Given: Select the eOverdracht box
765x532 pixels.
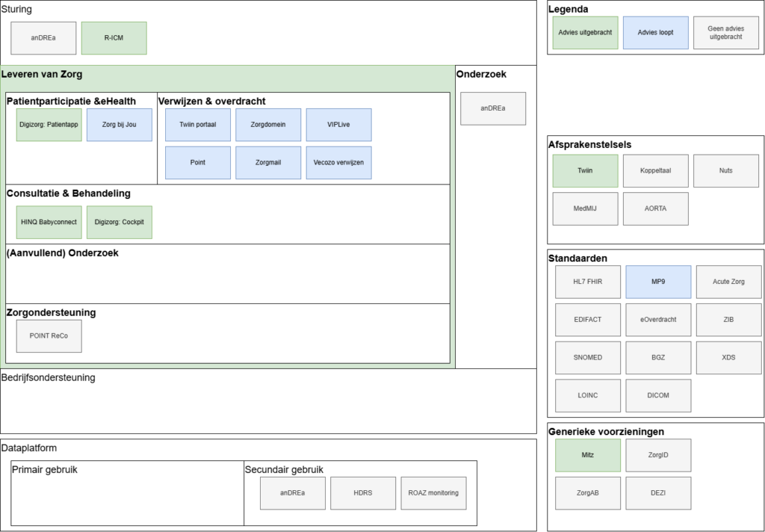Looking at the screenshot, I should coord(658,320).
